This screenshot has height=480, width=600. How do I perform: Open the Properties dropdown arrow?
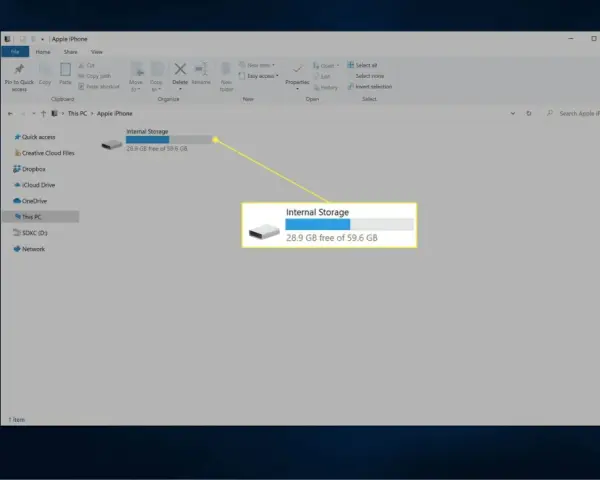pos(297,89)
